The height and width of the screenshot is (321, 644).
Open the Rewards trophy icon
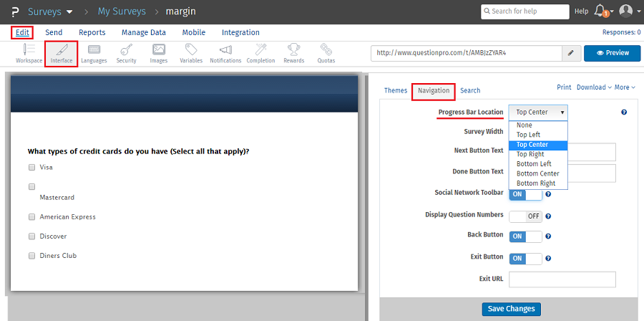coord(293,54)
